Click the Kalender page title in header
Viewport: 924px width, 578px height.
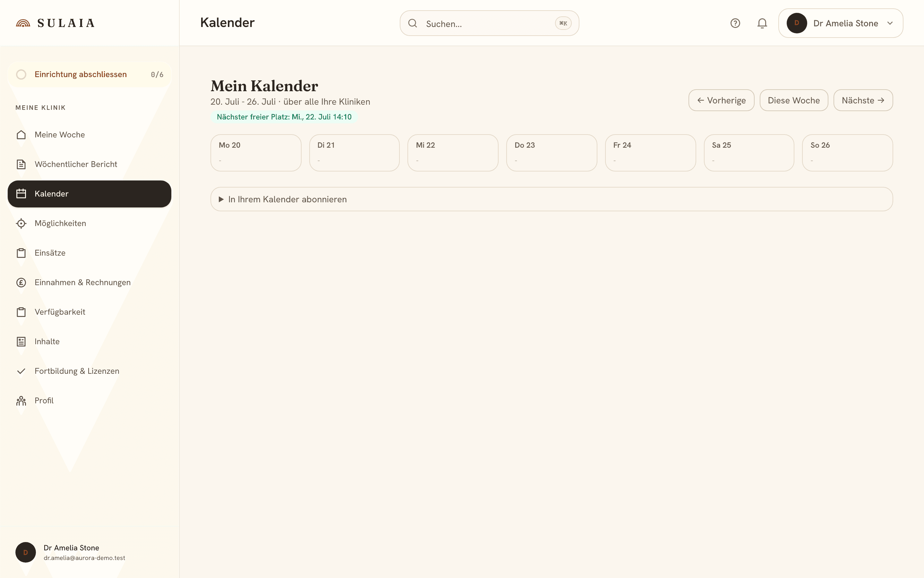227,22
